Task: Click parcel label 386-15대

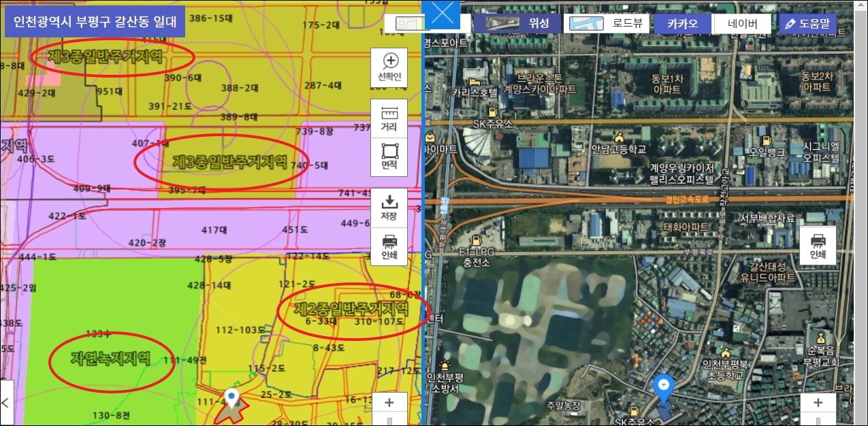Action: (210, 18)
